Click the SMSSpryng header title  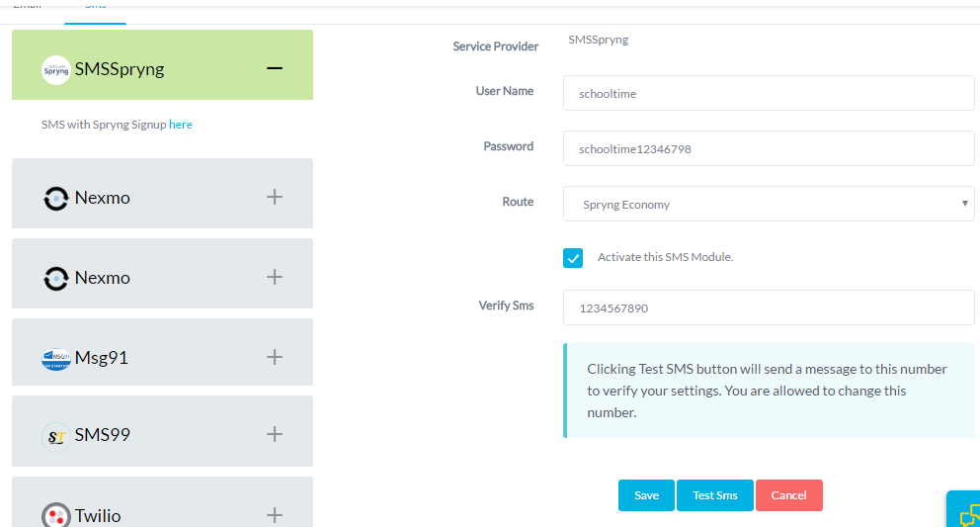point(120,69)
